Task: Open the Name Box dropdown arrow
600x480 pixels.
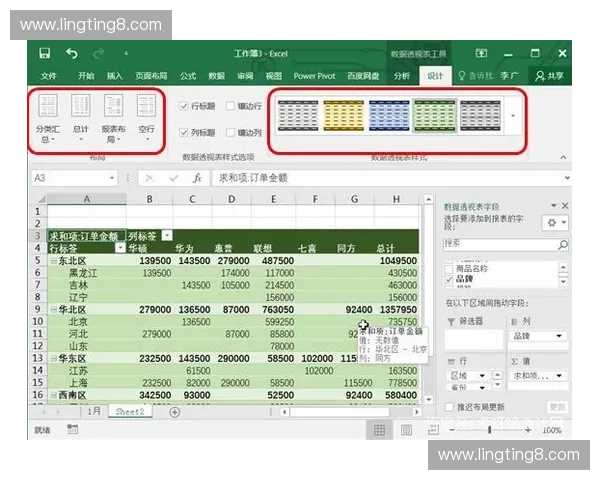Action: tap(112, 178)
